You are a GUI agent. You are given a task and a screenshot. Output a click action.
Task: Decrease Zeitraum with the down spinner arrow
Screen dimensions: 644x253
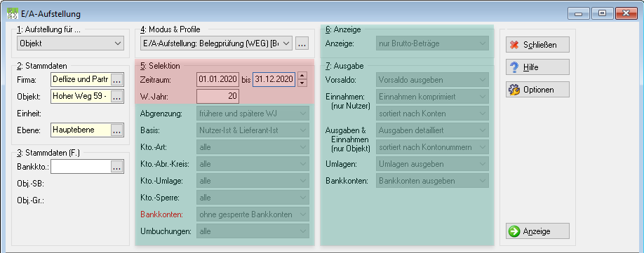pos(302,83)
